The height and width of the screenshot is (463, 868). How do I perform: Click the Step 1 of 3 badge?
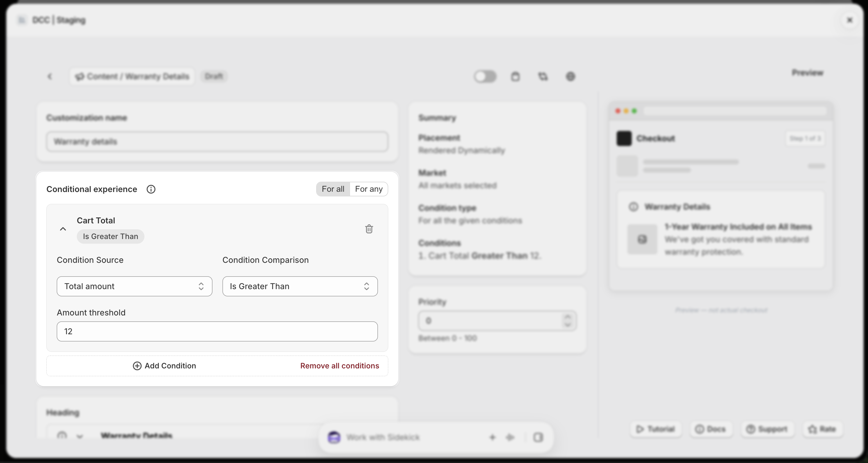805,138
